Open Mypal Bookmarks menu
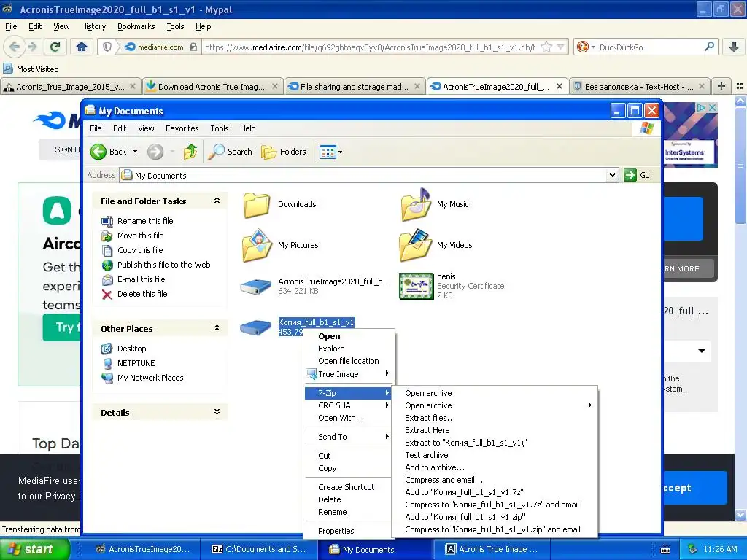Screen dimensions: 747x560 click(x=136, y=26)
